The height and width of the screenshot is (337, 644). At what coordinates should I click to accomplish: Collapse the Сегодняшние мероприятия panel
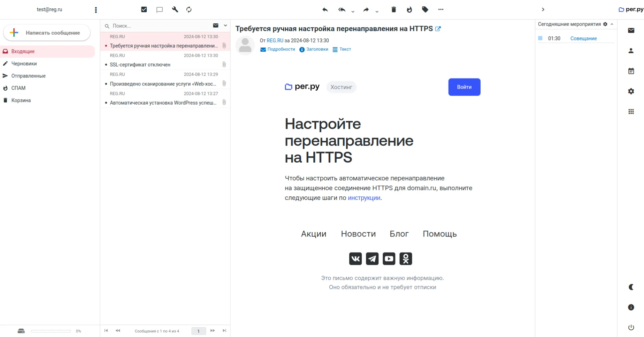(612, 24)
